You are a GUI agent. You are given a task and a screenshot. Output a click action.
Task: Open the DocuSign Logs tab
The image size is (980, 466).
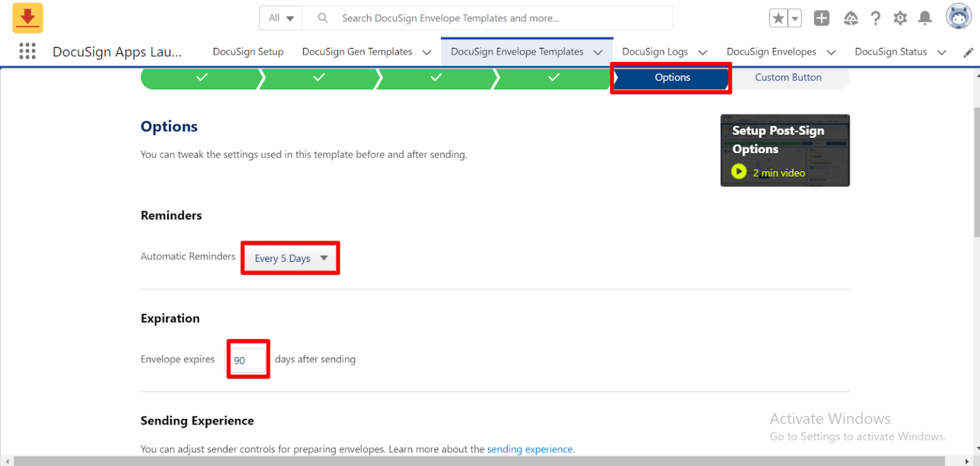655,52
